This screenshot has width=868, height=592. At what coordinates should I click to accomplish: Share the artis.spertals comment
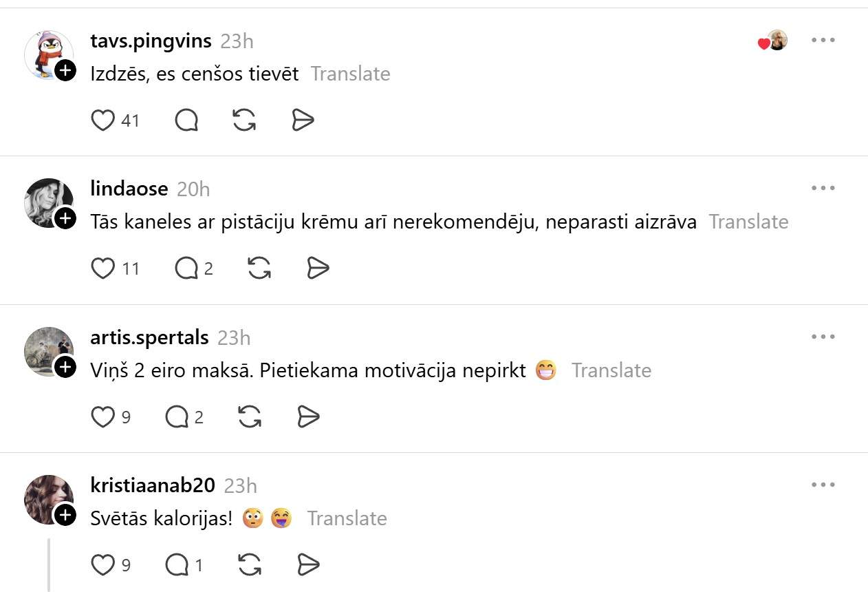308,416
